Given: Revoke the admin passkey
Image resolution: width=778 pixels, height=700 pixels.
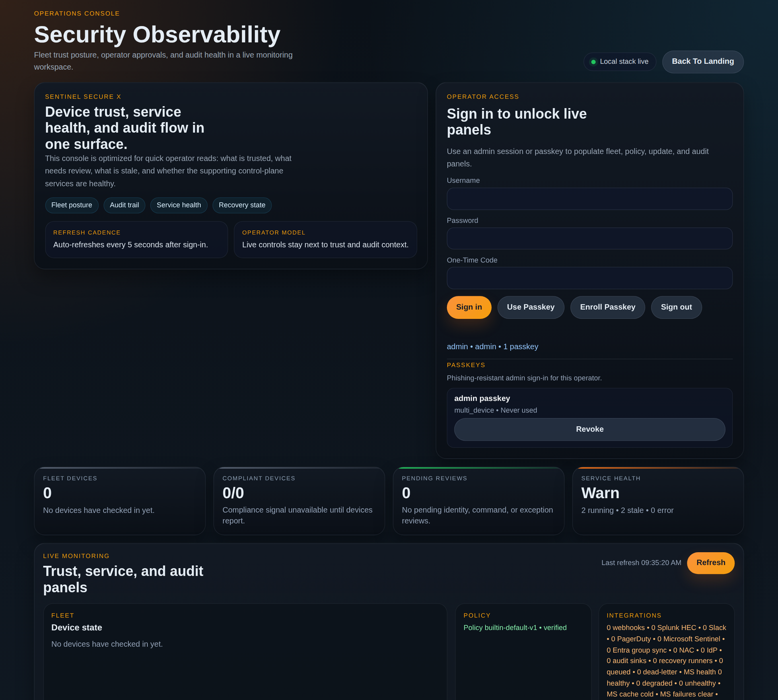Looking at the screenshot, I should pyautogui.click(x=589, y=429).
